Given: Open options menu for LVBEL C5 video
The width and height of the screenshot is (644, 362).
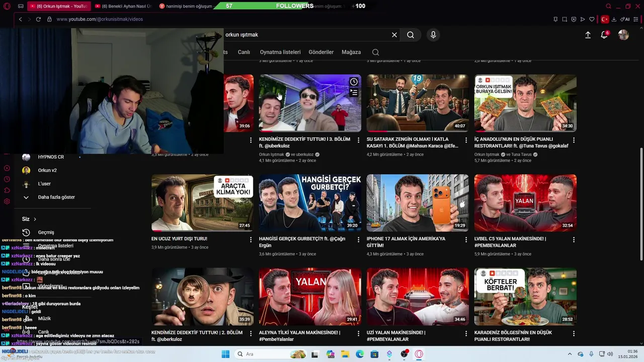Looking at the screenshot, I should pyautogui.click(x=574, y=240).
